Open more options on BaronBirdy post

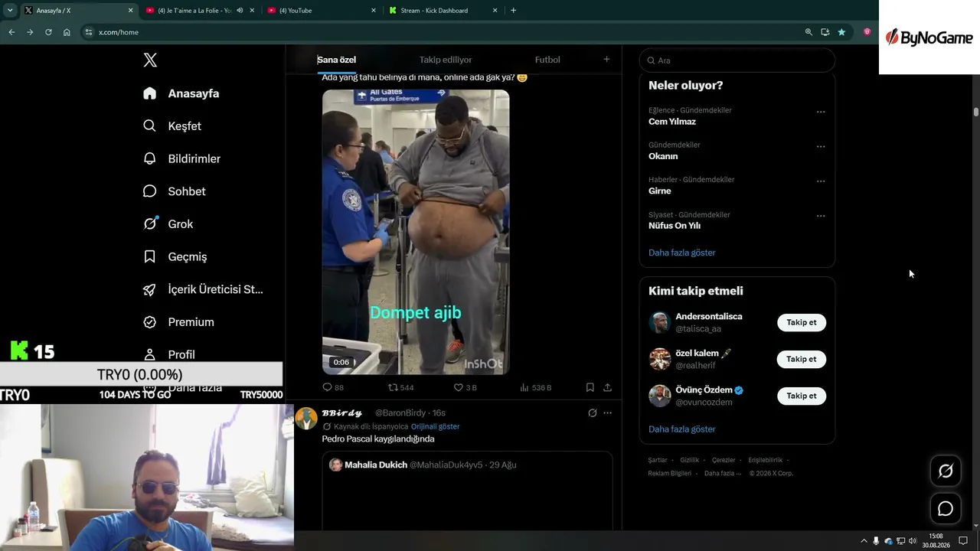tap(608, 413)
